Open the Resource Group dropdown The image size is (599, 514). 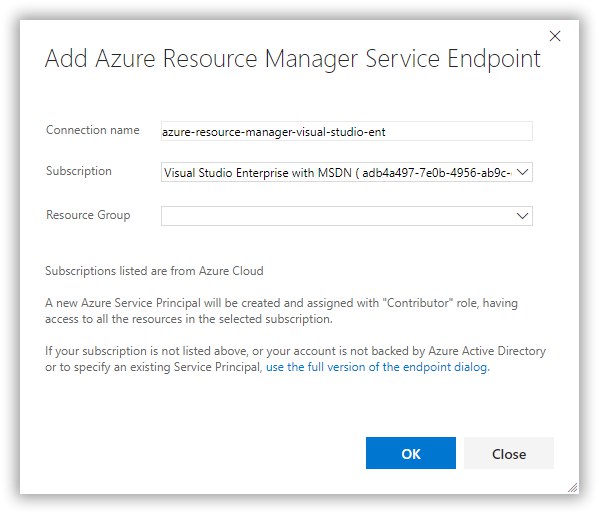[346, 216]
